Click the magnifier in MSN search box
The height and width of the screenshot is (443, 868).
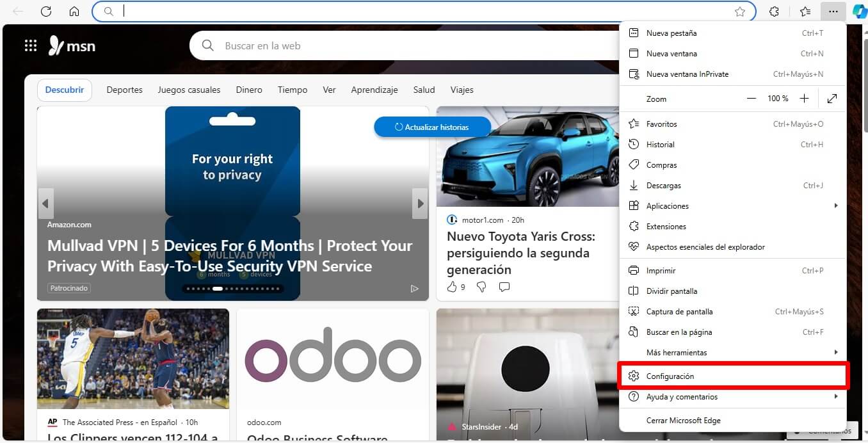[x=207, y=45]
